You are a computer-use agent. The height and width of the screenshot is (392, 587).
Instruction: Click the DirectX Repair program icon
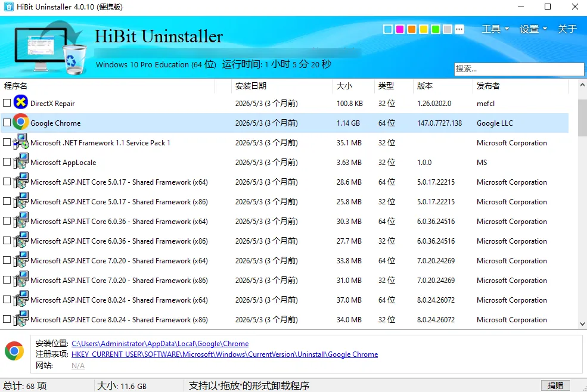(21, 102)
